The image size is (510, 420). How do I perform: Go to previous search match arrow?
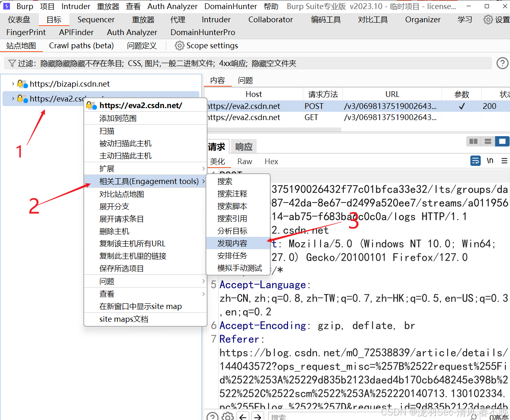pyautogui.click(x=243, y=416)
